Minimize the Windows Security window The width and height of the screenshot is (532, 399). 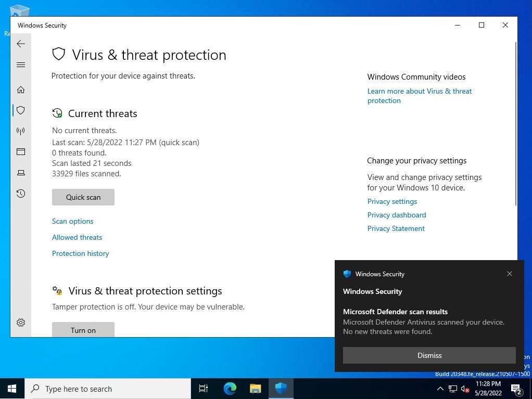click(x=458, y=25)
